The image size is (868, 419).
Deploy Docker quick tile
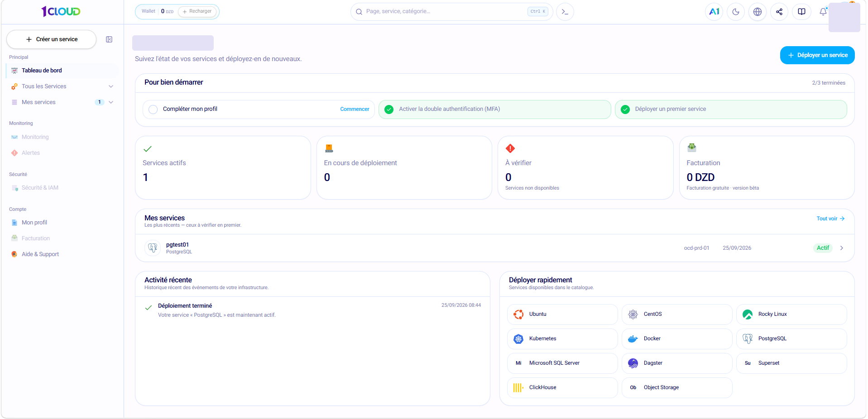677,338
